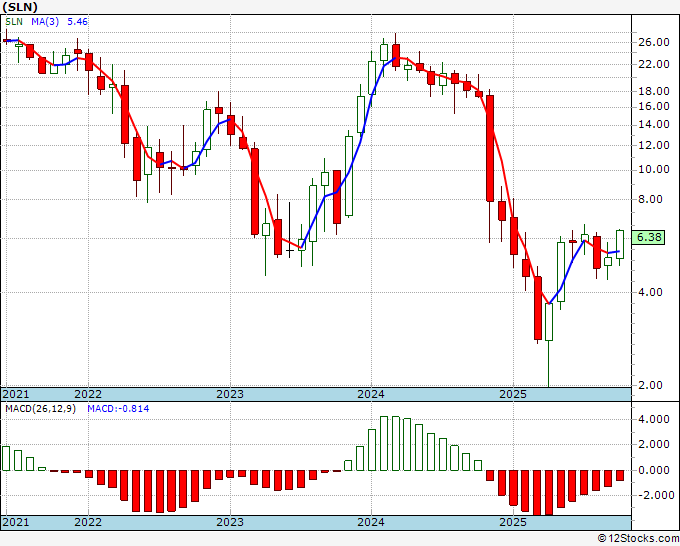
Task: Click the 26.00 price axis label
Action: (x=654, y=42)
